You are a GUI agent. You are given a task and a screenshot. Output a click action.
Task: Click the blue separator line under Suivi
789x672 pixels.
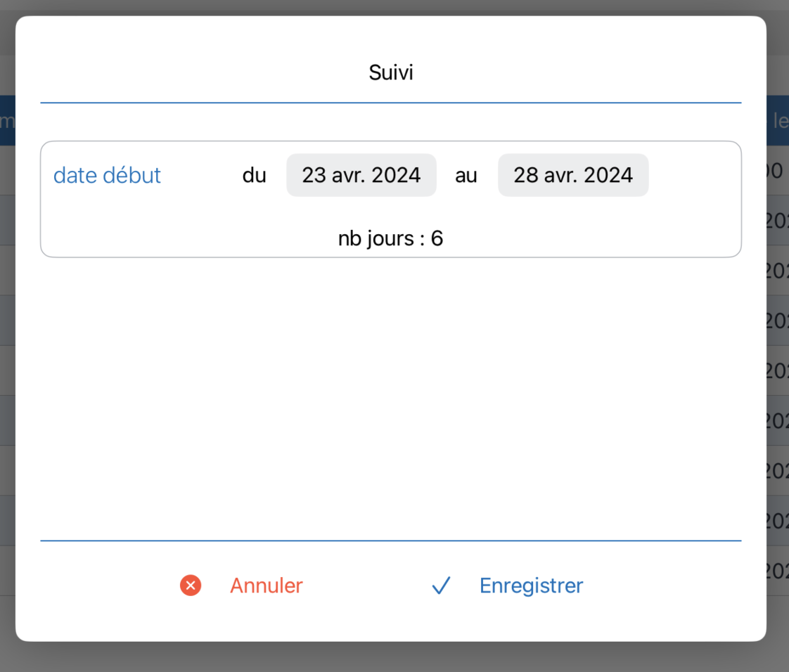coord(390,103)
